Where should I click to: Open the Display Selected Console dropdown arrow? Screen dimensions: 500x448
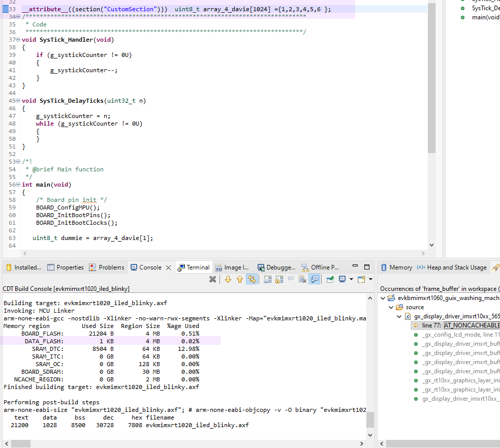pyautogui.click(x=351, y=279)
